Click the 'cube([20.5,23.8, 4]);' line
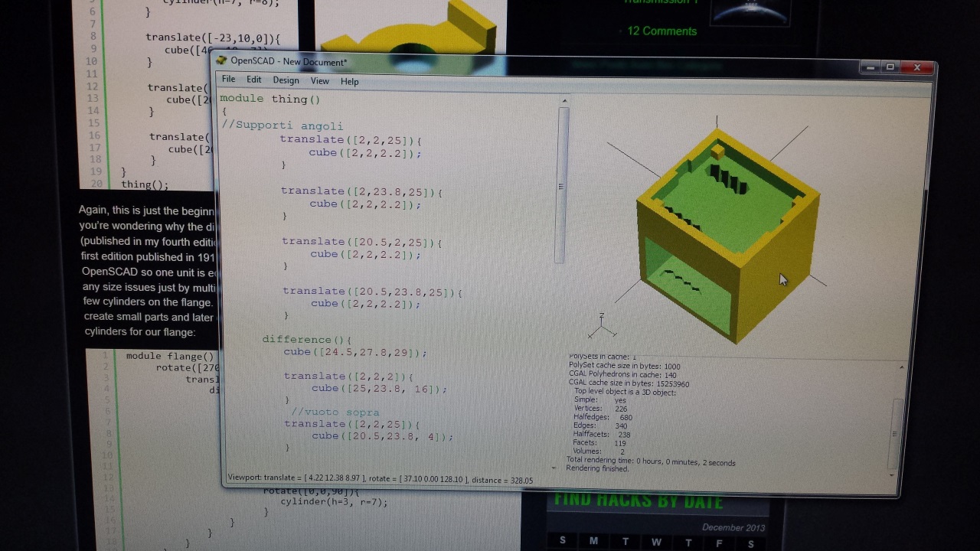The height and width of the screenshot is (551, 980). [382, 436]
